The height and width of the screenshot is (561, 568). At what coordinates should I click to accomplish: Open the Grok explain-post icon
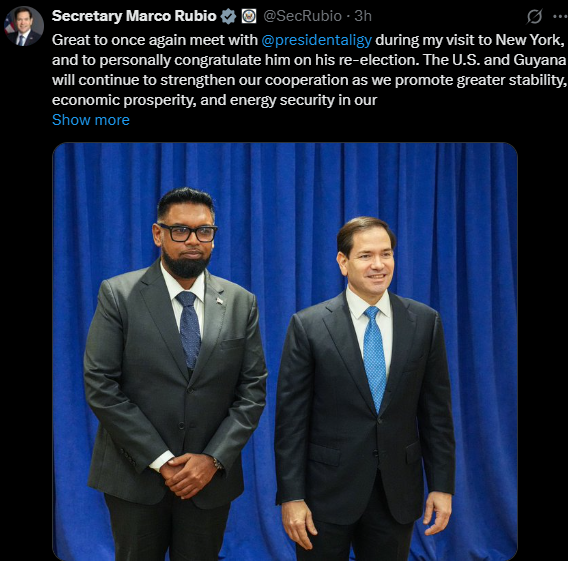(535, 16)
